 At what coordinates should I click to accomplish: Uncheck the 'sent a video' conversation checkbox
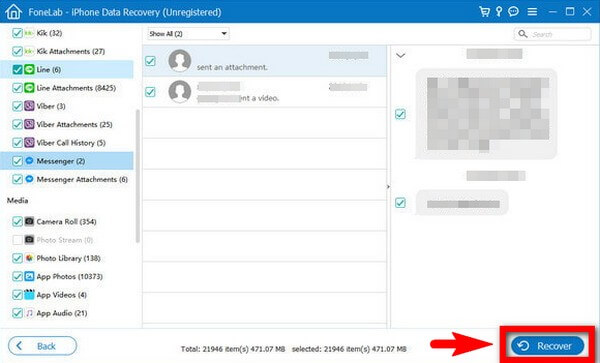[150, 92]
